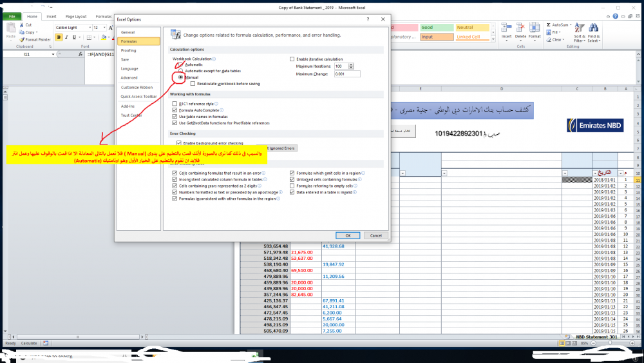Image resolution: width=644 pixels, height=363 pixels.
Task: Expand the cell styles gallery More arrow
Action: point(493,39)
